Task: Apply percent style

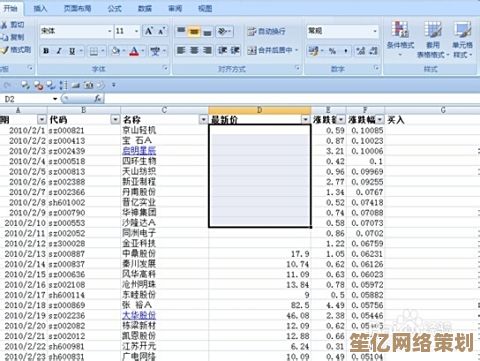Action: 332,51
